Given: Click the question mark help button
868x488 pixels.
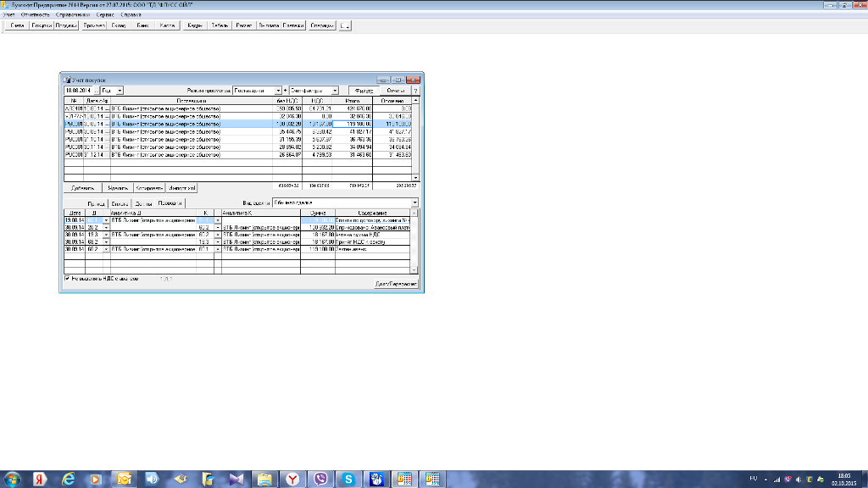Looking at the screenshot, I should (415, 90).
